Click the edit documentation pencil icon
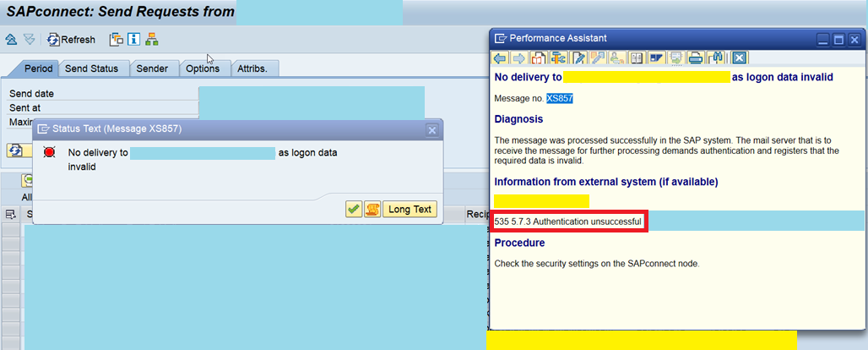The height and width of the screenshot is (350, 868). tap(578, 57)
